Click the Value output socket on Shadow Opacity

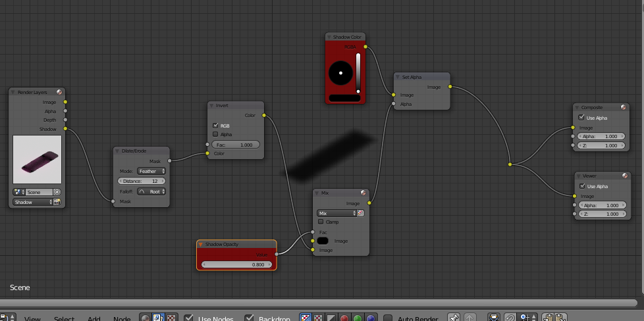[x=277, y=254]
